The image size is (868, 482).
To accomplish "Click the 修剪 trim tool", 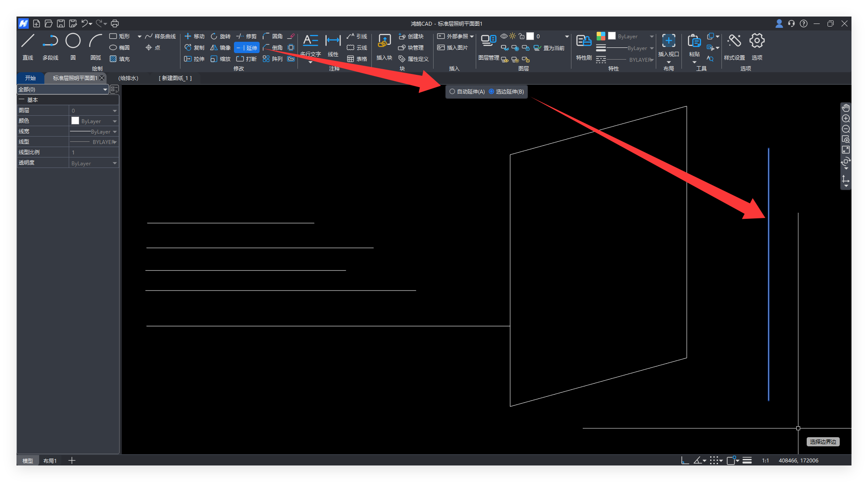I will pos(247,37).
